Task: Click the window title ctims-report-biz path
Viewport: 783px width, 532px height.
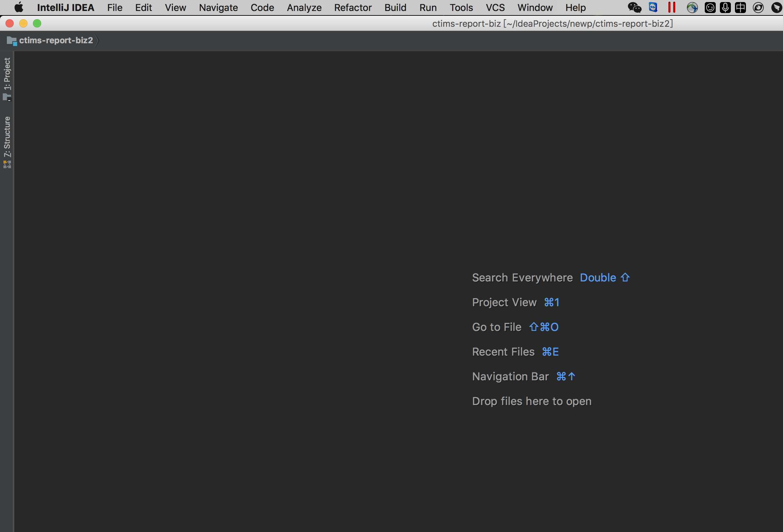Action: pos(552,23)
